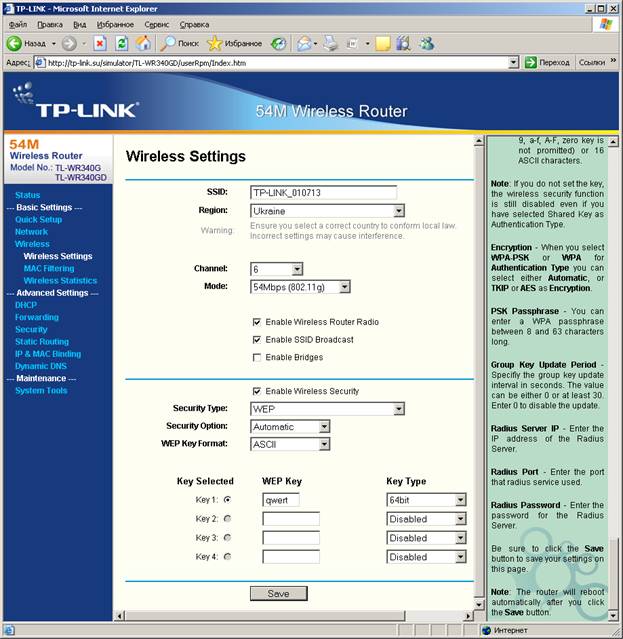Screen dimensions: 623x639
Task: Open the Файл menu
Action: coord(18,24)
